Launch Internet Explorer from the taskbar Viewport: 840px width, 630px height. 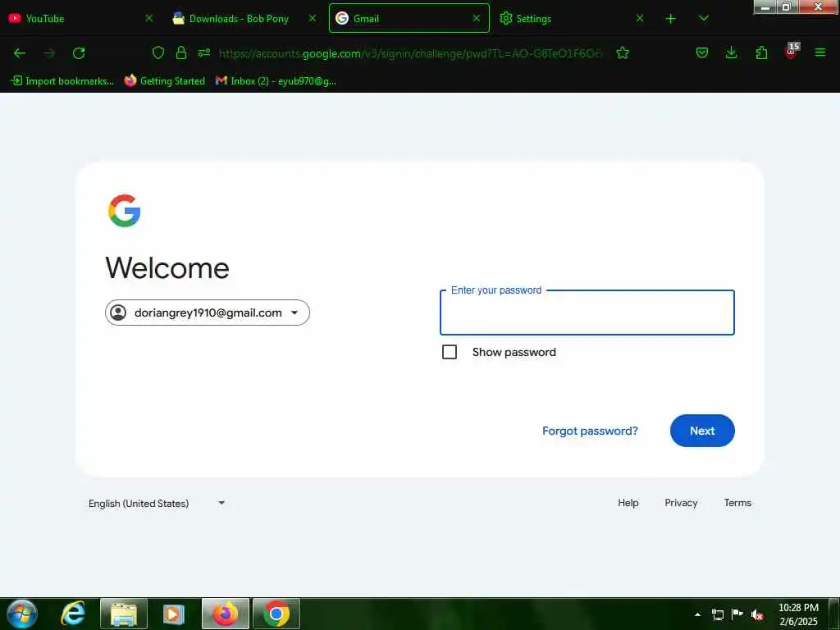pos(73,614)
